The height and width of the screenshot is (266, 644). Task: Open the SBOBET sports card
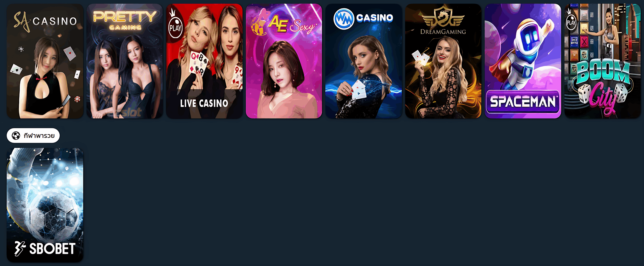45,205
